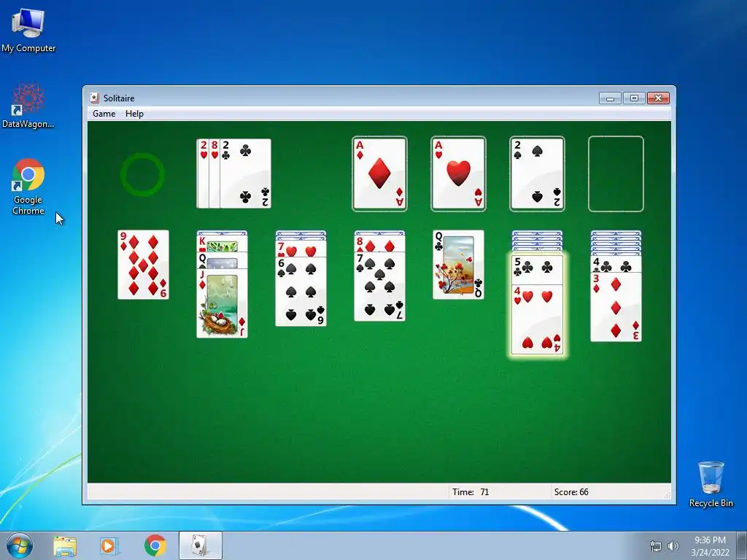Click the Solitaire taskbar button
Viewport: 747px width, 560px height.
200,545
